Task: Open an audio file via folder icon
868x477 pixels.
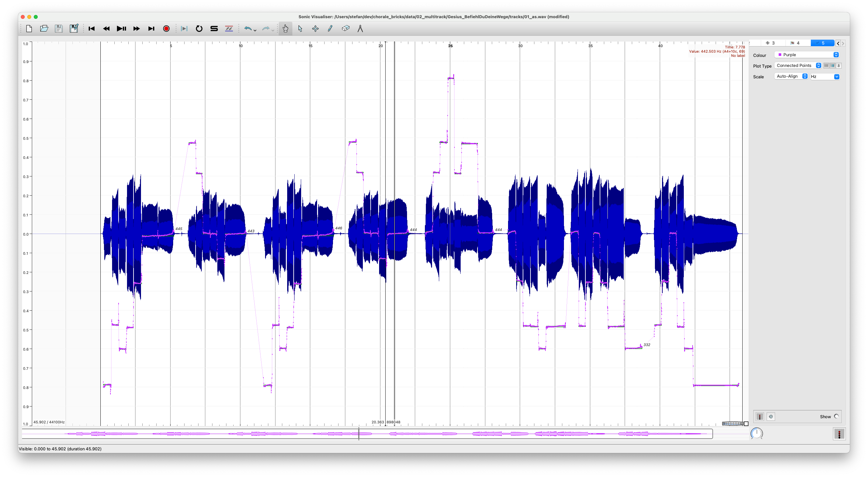Action: (44, 29)
